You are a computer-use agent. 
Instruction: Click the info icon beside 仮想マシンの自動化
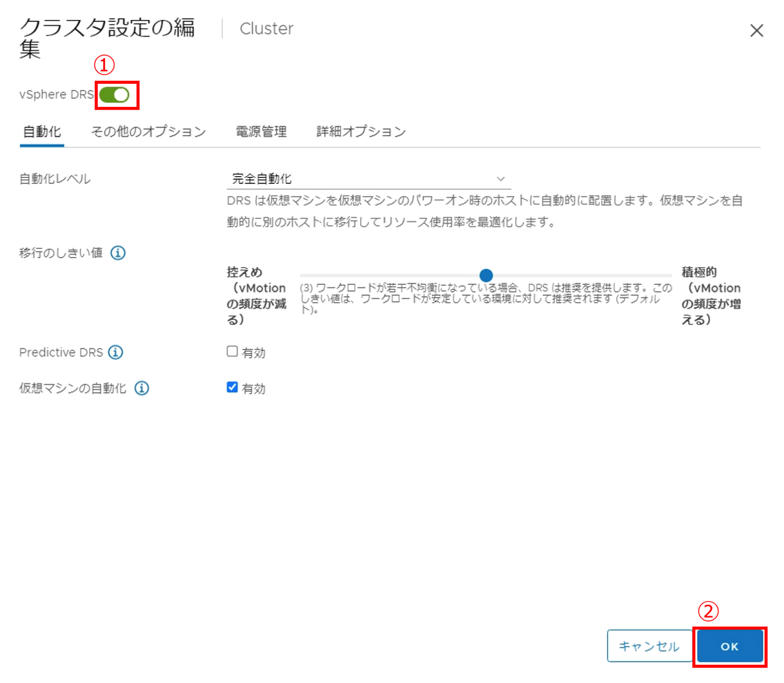pos(142,388)
